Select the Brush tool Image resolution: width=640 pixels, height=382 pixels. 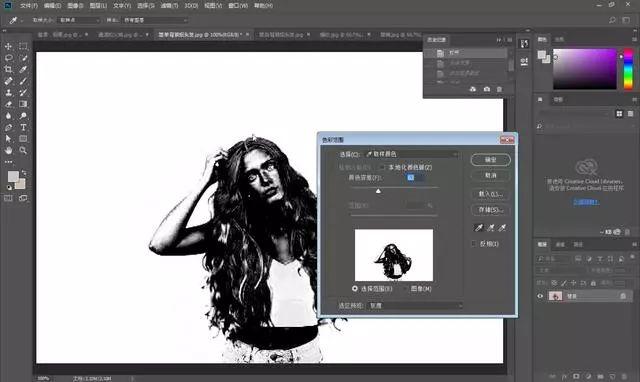pos(23,81)
